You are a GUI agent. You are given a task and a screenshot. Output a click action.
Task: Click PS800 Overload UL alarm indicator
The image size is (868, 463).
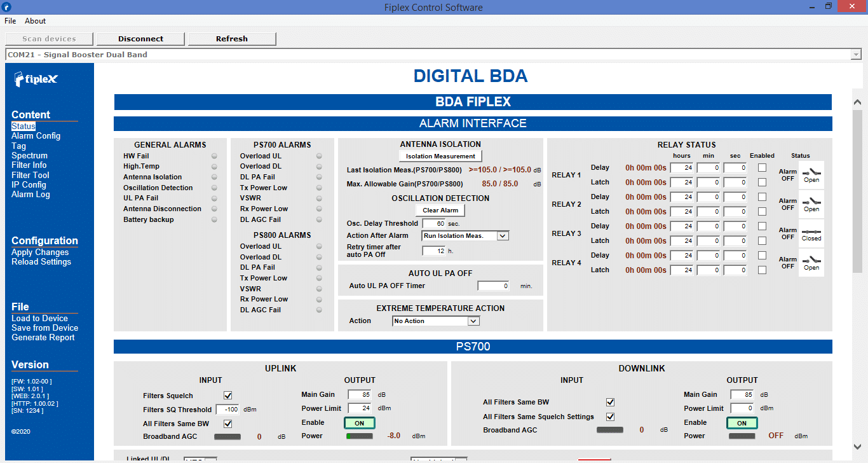[x=319, y=247]
